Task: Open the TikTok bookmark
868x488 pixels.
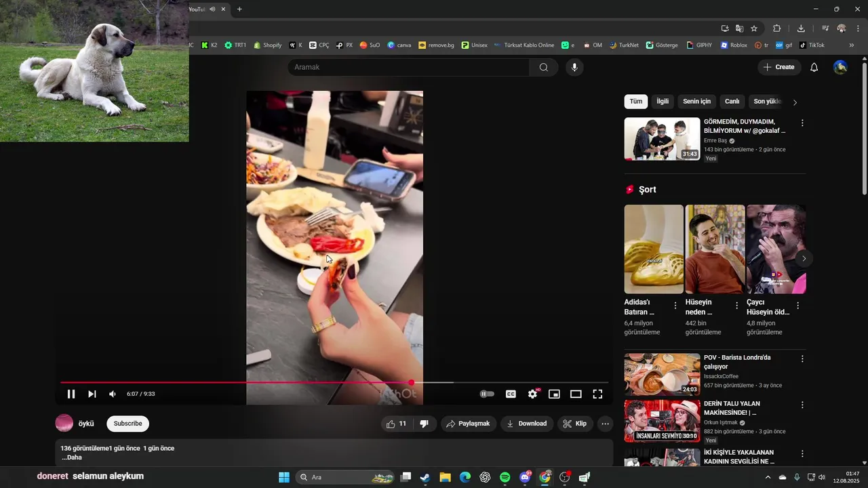Action: 812,45
